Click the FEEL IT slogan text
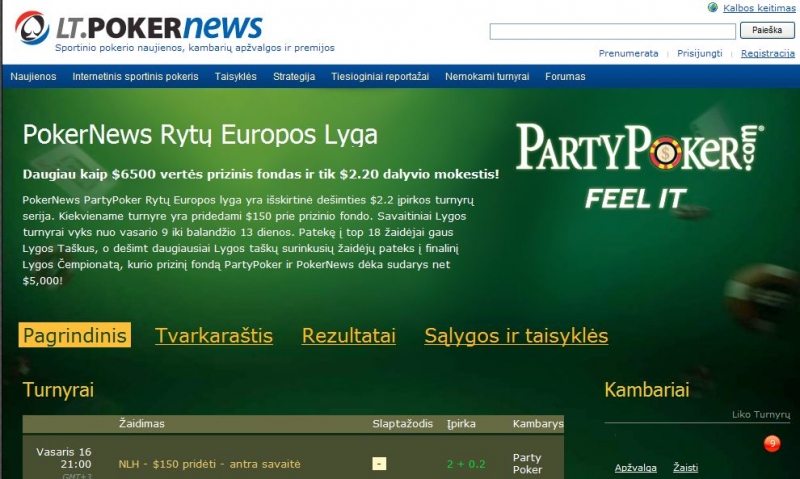 tap(636, 198)
